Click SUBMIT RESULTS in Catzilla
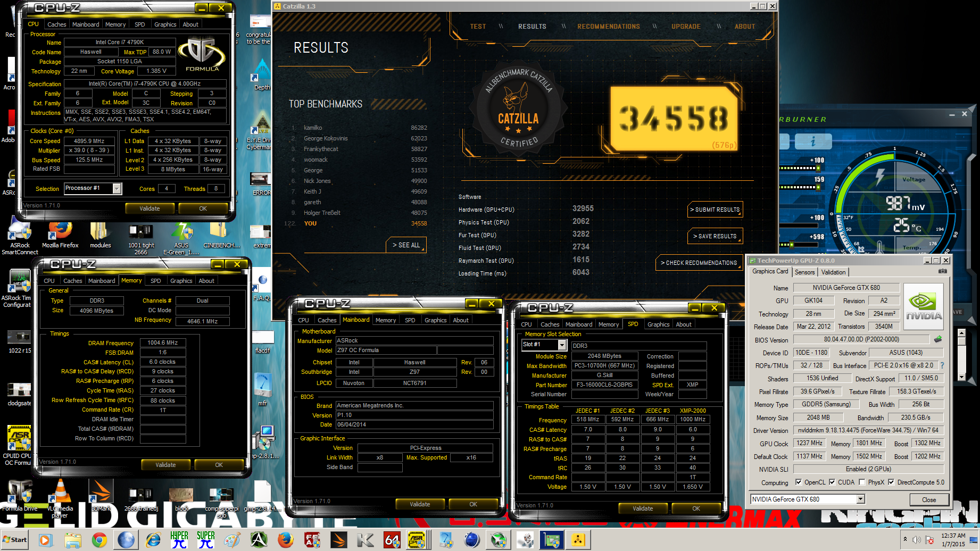980x551 pixels. point(715,210)
